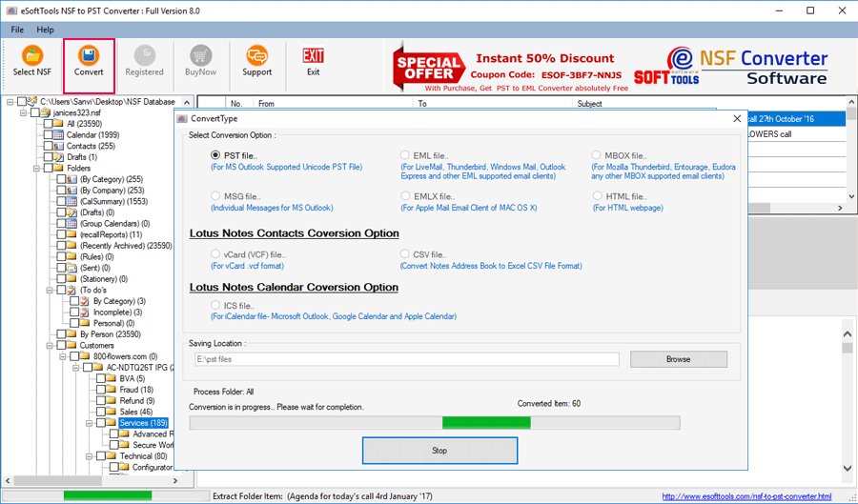
Task: Click the Drafts (1) folder icon
Action: (58, 157)
